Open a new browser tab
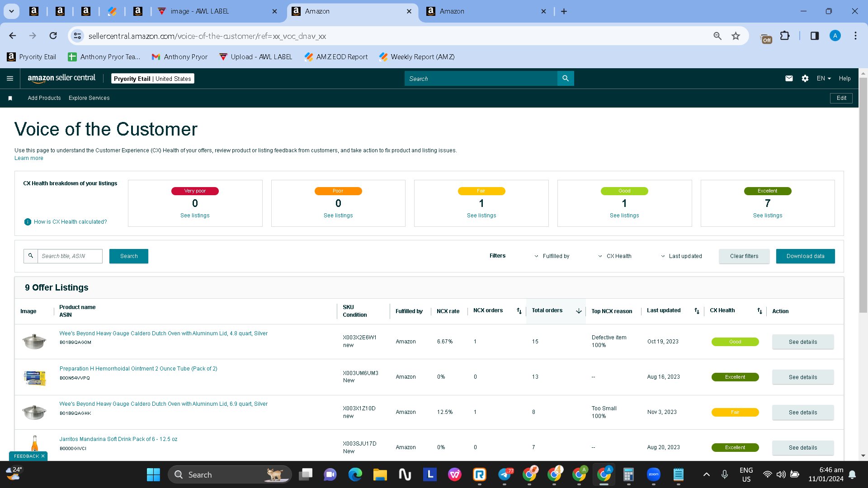868x488 pixels. pos(564,11)
